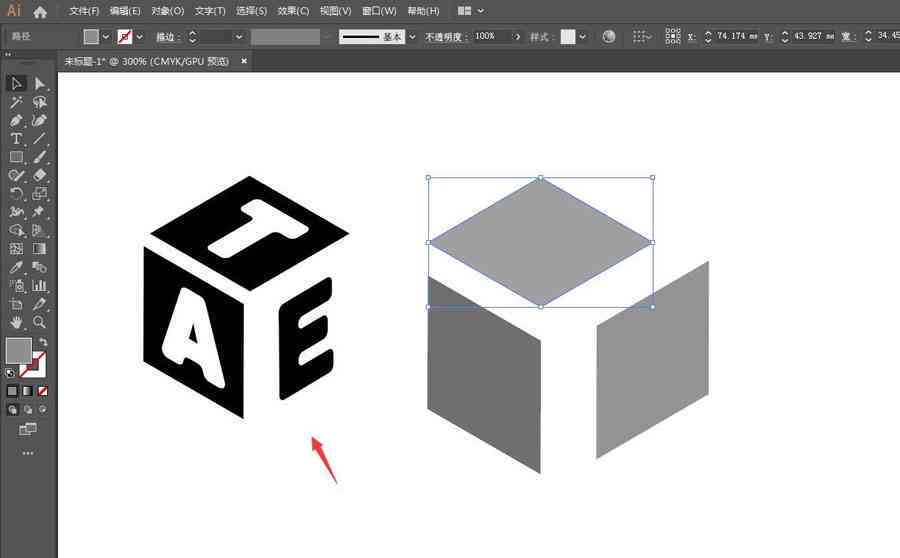
Task: Open the 文字(T) menu
Action: (210, 11)
